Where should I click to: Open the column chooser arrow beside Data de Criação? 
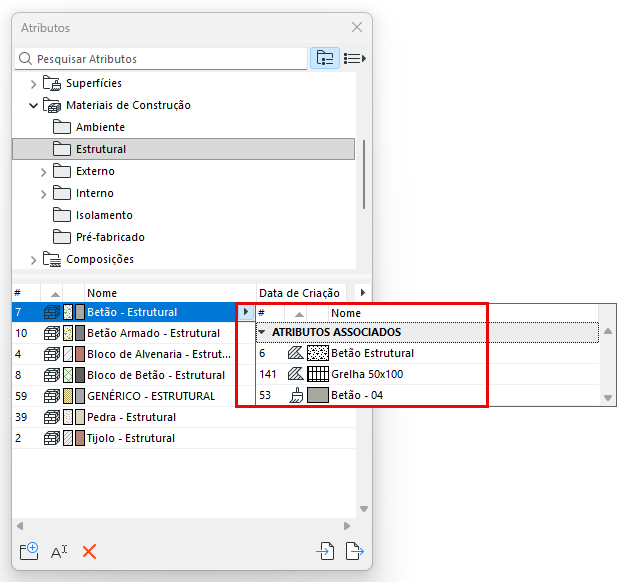click(363, 293)
